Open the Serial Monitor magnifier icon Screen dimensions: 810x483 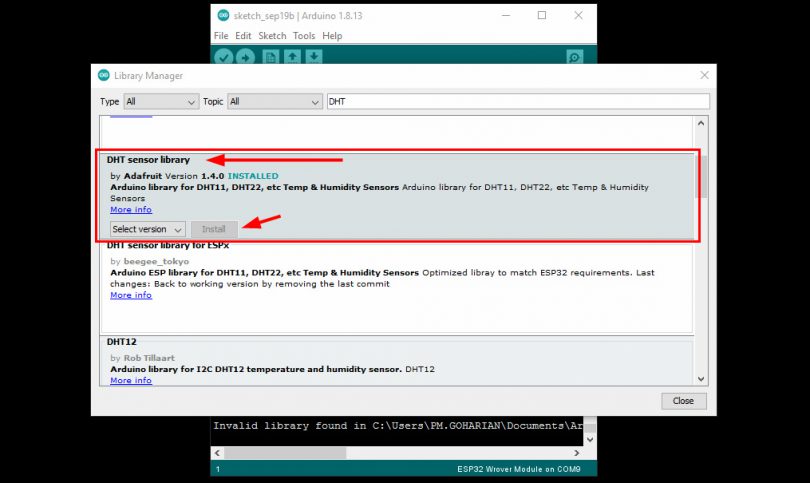(574, 57)
